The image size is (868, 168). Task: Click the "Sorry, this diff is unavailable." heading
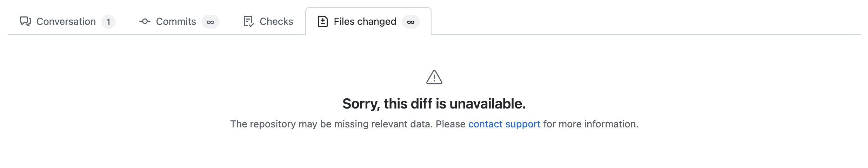pyautogui.click(x=434, y=104)
